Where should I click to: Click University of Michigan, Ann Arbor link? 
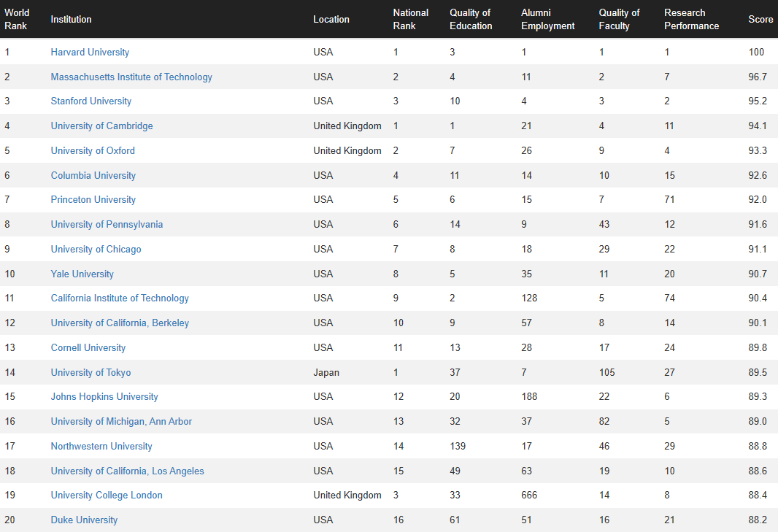point(121,421)
